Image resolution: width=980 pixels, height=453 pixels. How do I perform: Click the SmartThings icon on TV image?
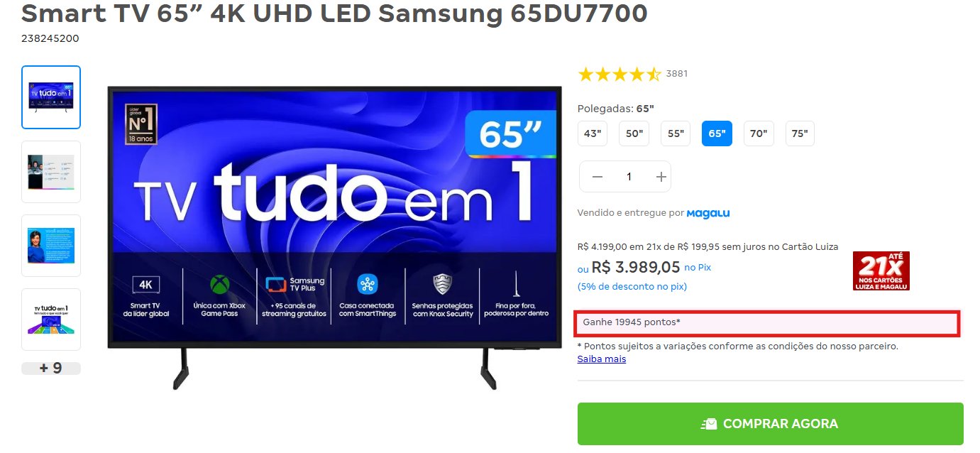click(x=368, y=285)
